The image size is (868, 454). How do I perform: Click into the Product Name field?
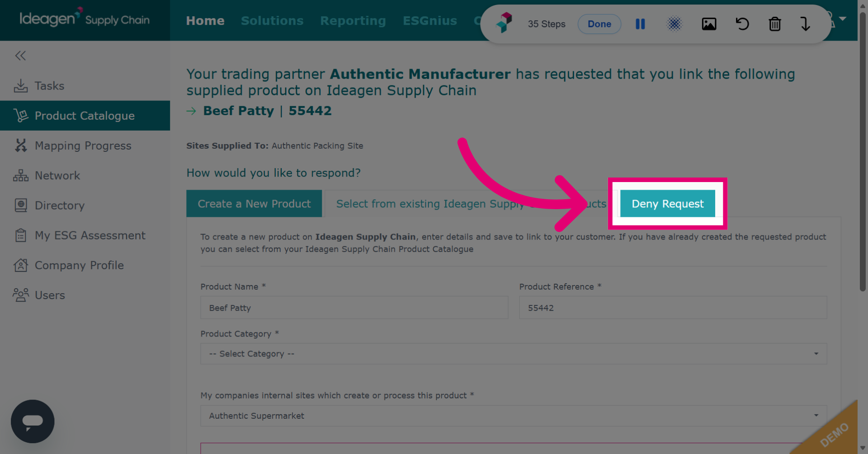[354, 308]
